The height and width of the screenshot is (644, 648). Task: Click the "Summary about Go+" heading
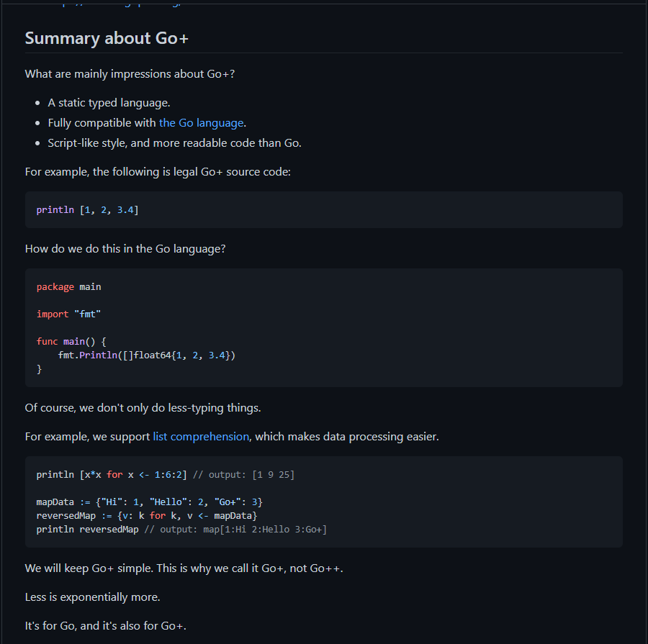click(x=107, y=38)
